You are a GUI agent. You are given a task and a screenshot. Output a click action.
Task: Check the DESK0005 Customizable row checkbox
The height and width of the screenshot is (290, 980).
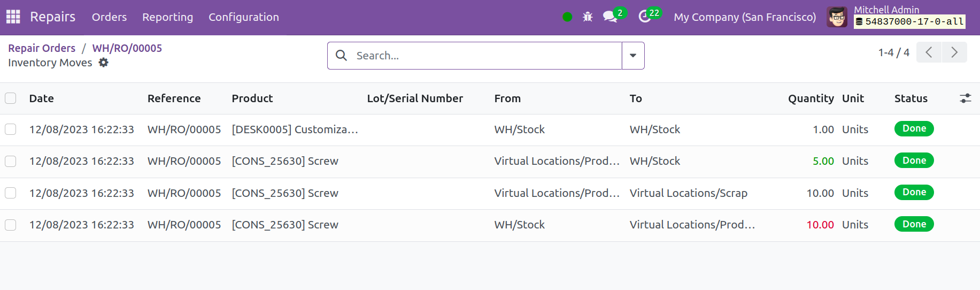11,129
